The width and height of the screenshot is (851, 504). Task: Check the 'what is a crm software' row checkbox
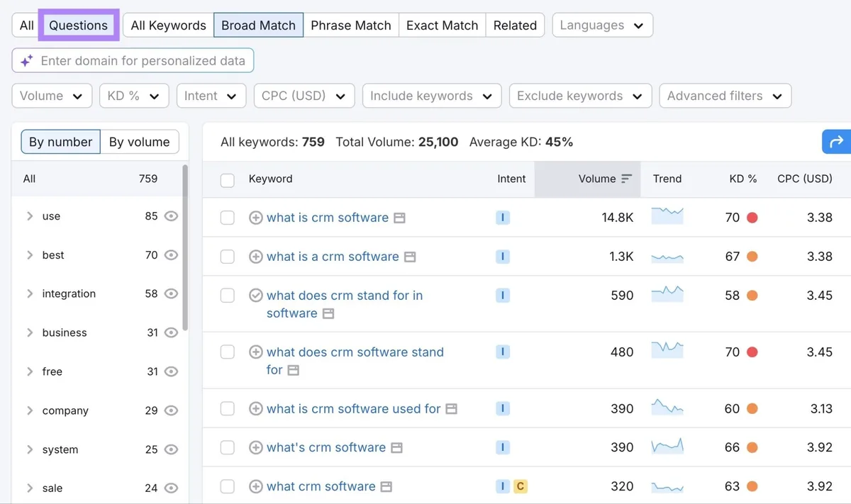(228, 257)
